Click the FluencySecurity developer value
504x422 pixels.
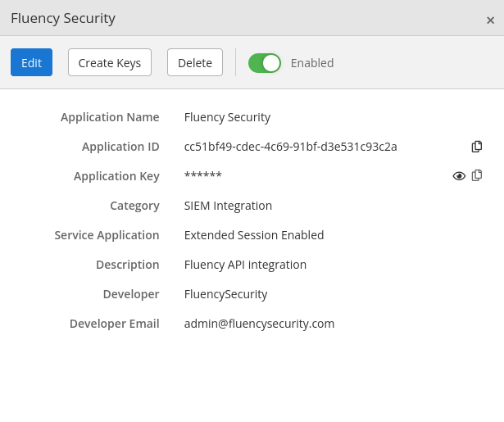click(225, 294)
